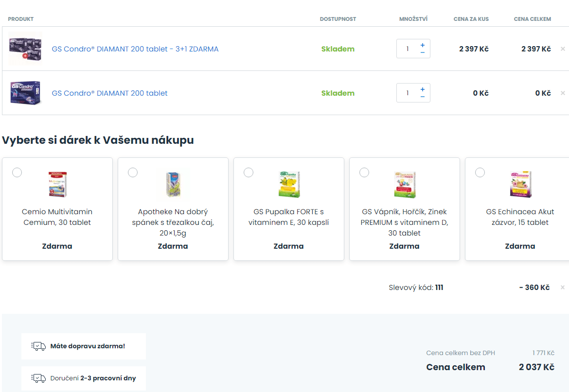Screen dimensions: 569x392
Task: Click the 'Doručení 2-3 pracovní dny' text
Action: [93, 378]
